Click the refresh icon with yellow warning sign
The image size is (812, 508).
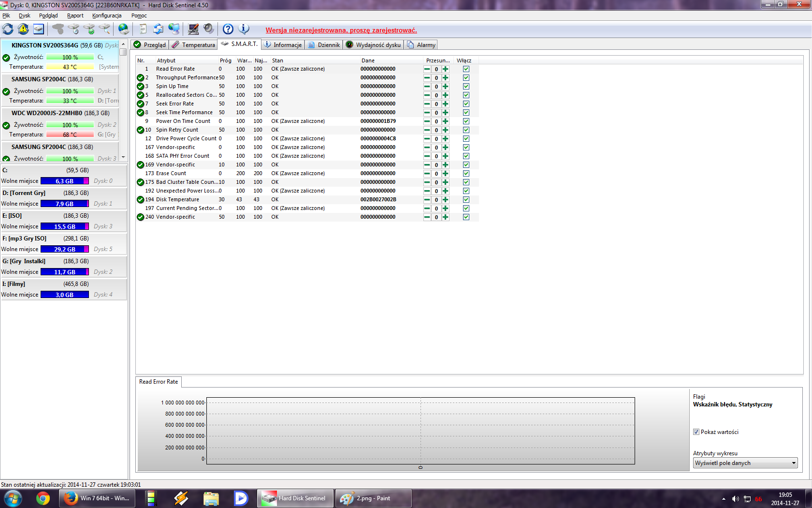click(23, 29)
